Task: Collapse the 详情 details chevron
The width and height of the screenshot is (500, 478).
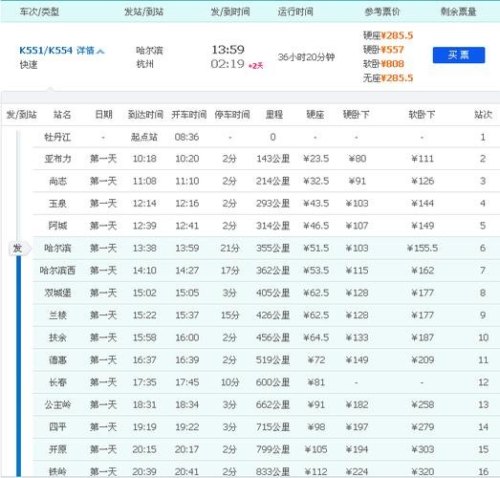Action: tap(100, 51)
